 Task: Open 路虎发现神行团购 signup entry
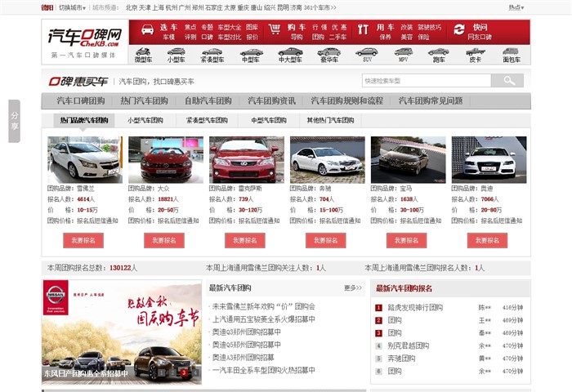(x=415, y=308)
